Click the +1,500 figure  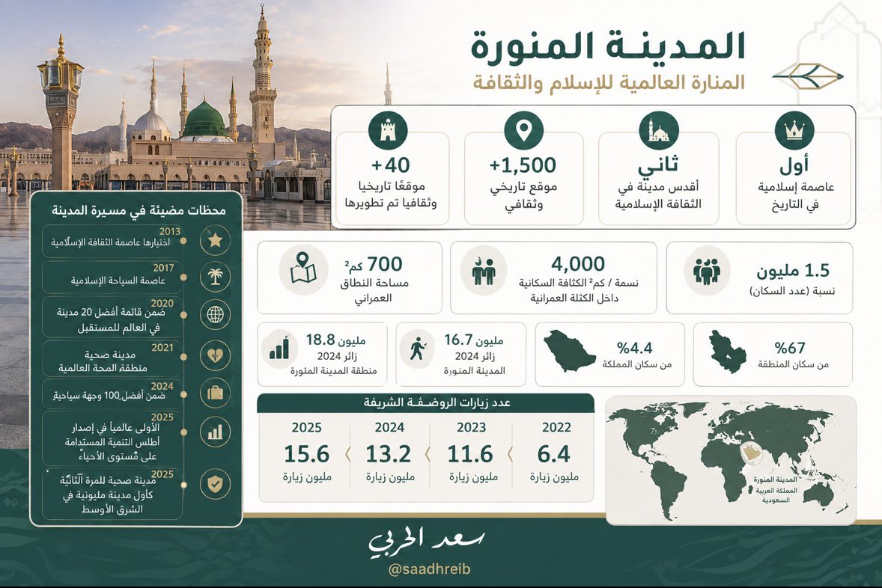tap(523, 165)
